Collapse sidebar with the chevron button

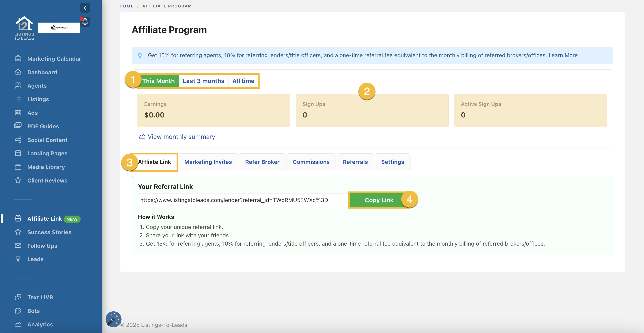click(85, 8)
